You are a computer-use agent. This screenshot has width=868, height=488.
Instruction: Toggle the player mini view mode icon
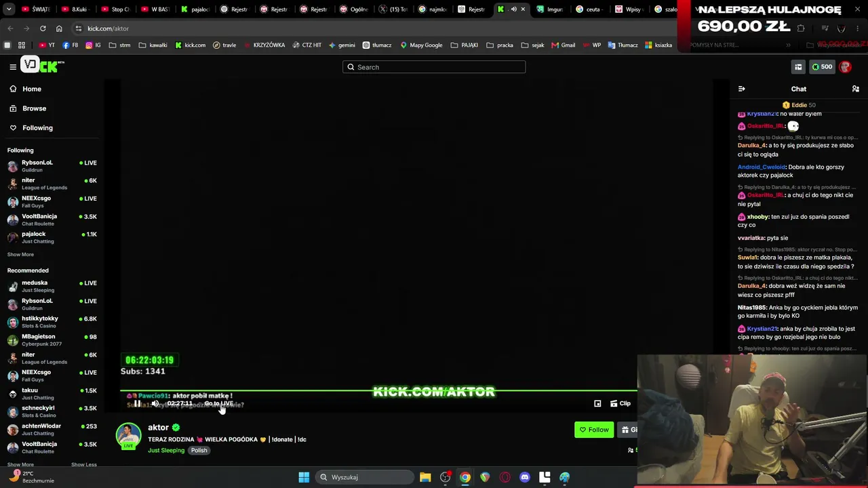pyautogui.click(x=597, y=404)
